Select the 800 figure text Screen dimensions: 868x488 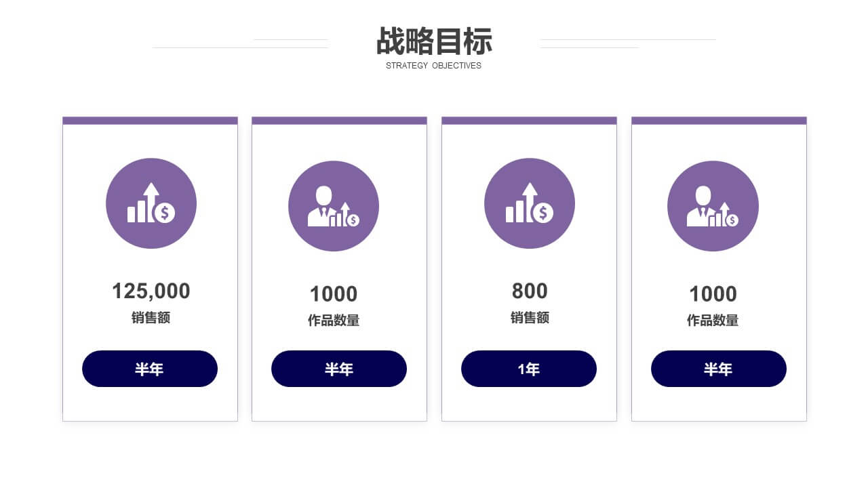click(530, 291)
